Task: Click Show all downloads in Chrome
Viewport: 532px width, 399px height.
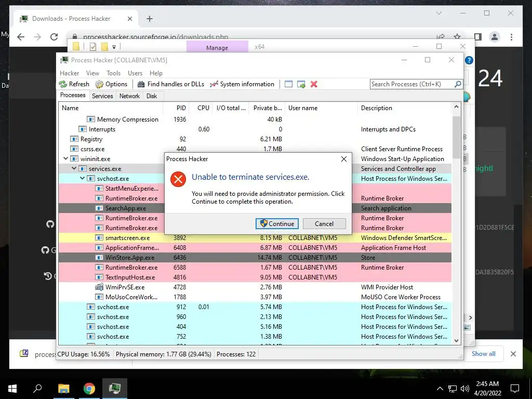Action: click(x=483, y=353)
